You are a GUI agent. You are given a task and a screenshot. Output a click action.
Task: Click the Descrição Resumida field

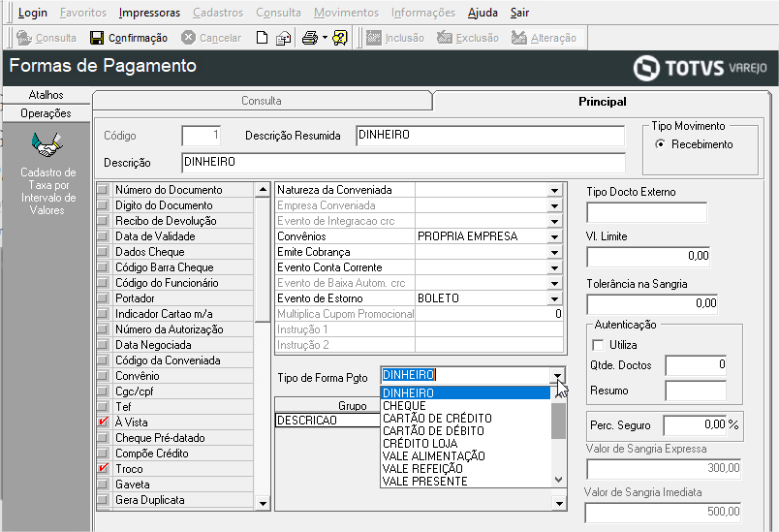(490, 136)
